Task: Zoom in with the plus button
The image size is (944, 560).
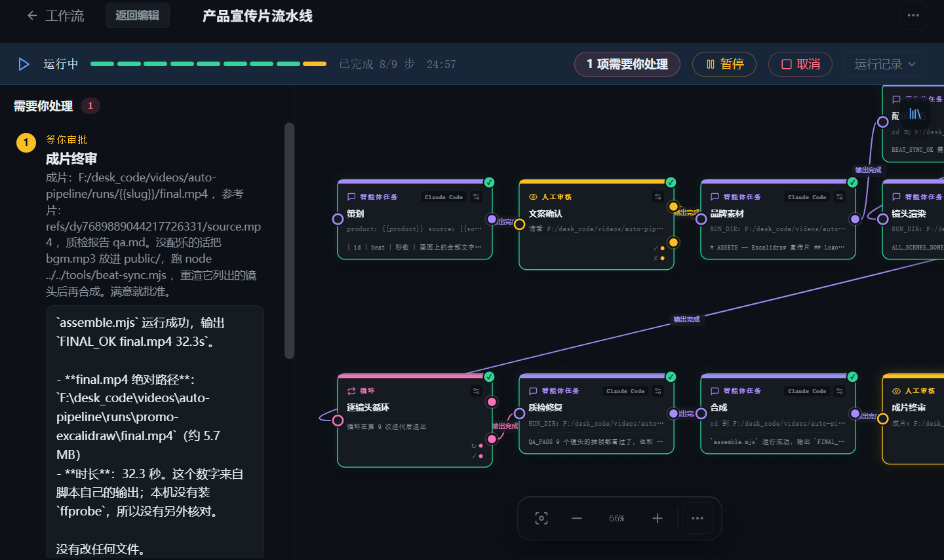Action: 658,519
